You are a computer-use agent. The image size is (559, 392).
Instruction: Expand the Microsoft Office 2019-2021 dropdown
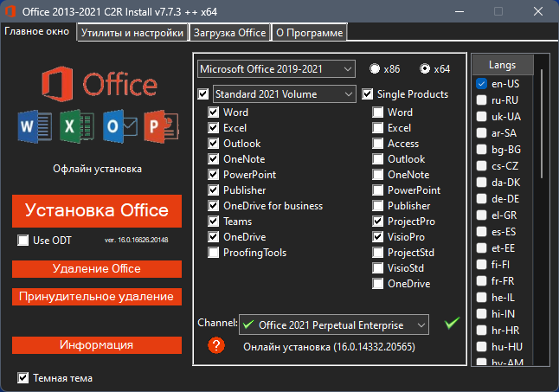click(276, 68)
